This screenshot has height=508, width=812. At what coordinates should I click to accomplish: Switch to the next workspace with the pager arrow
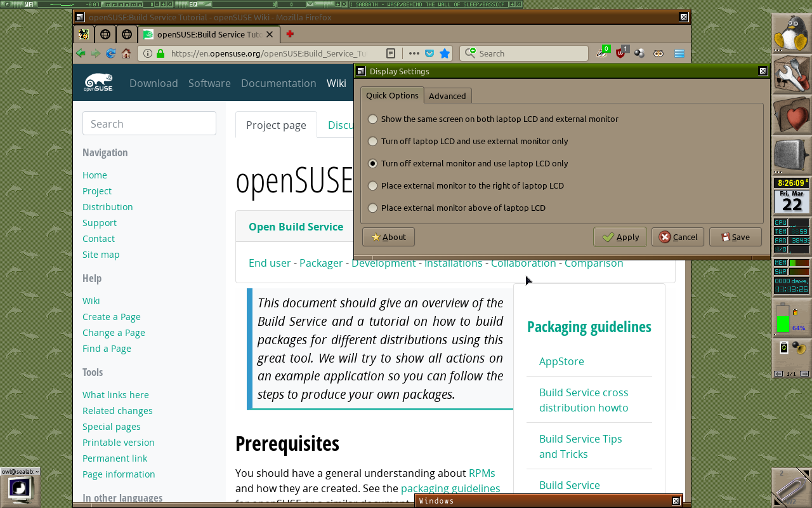pyautogui.click(x=804, y=374)
